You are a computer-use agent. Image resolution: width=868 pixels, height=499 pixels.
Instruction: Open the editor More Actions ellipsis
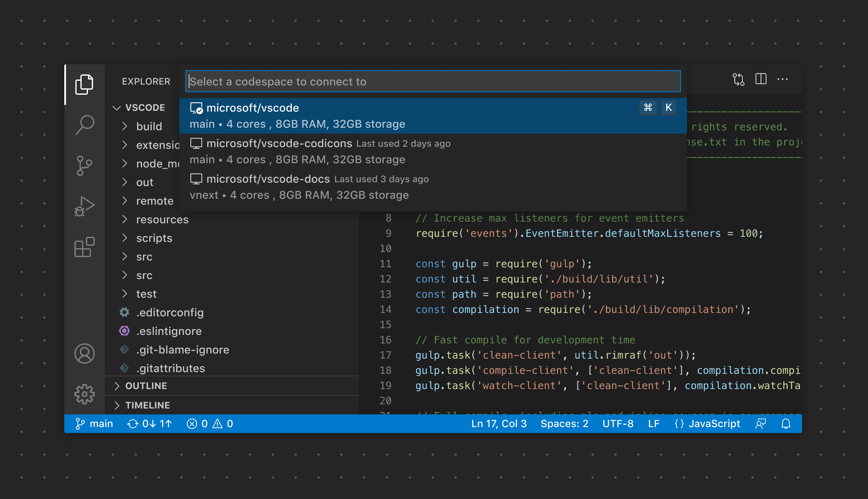tap(783, 79)
